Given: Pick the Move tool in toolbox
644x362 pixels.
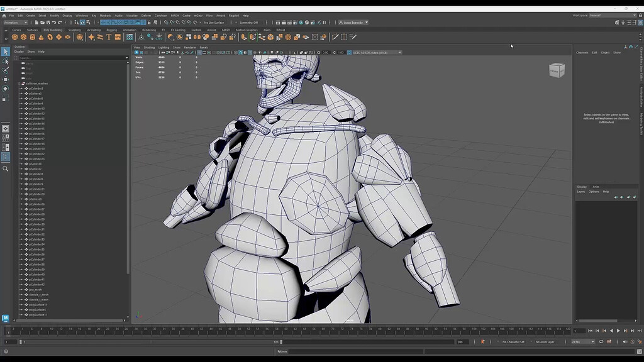Looking at the screenshot, I should 5,79.
